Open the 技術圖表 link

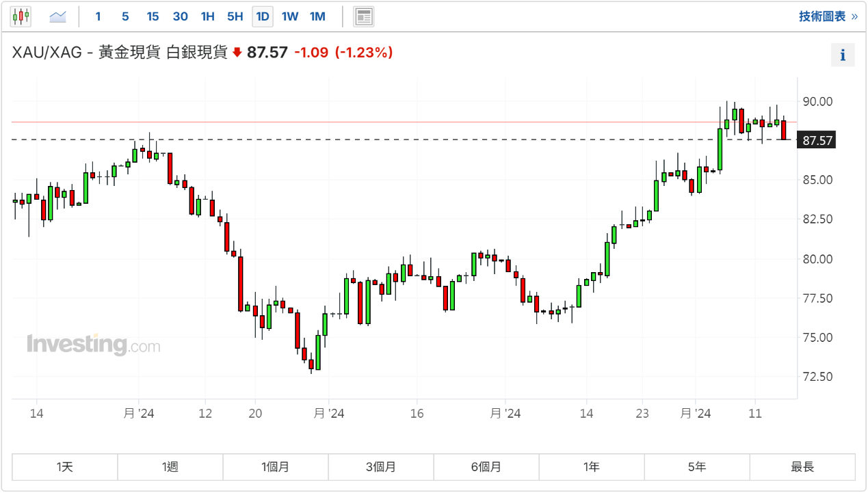point(828,16)
